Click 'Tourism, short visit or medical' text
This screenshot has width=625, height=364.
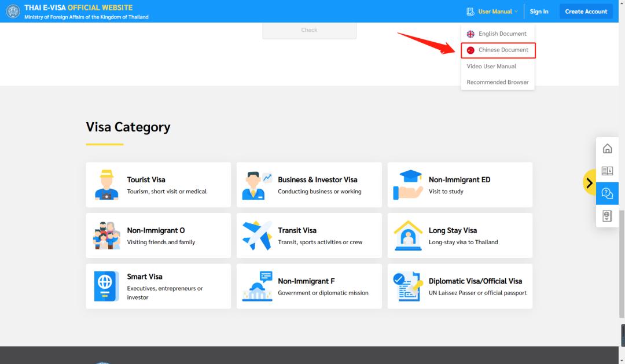tap(167, 192)
